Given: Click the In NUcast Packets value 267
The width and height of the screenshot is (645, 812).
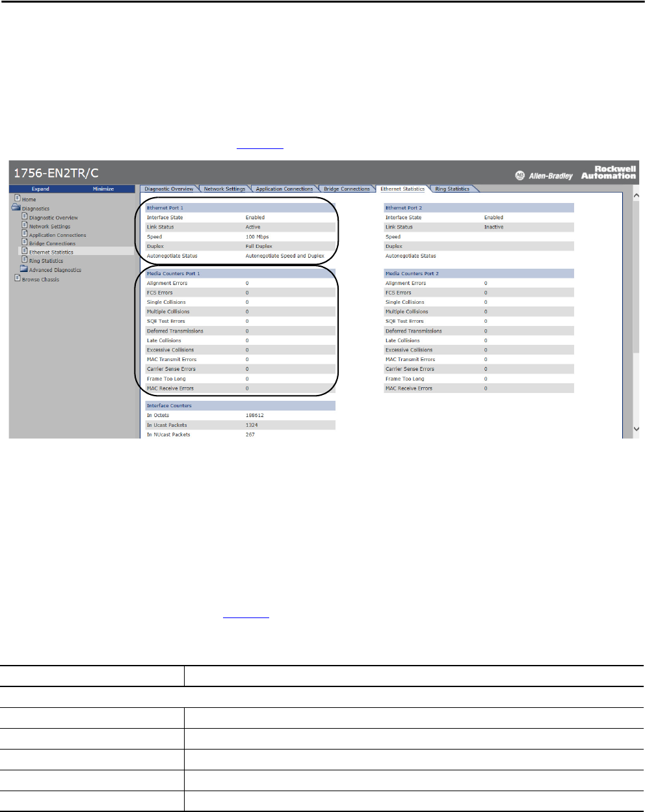Looking at the screenshot, I should [250, 435].
